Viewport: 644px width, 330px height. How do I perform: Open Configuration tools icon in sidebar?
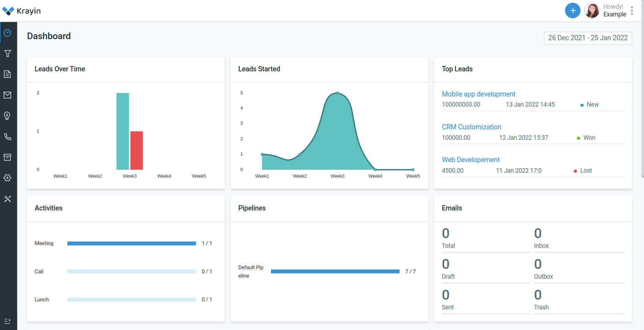pos(7,199)
